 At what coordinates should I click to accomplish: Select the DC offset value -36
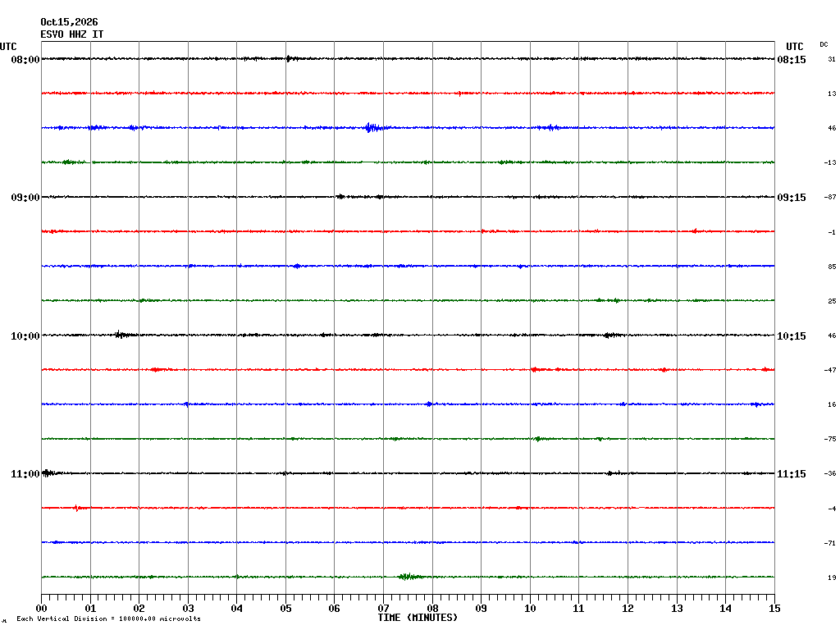click(x=830, y=473)
